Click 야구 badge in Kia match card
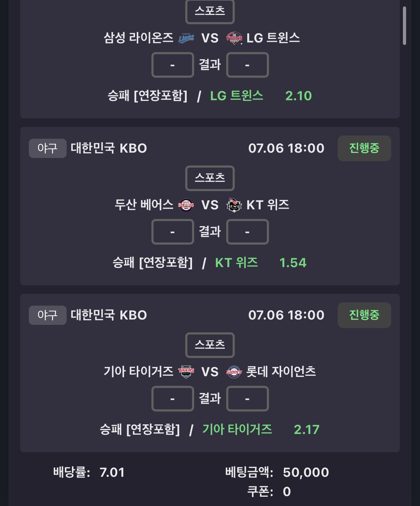 47,315
